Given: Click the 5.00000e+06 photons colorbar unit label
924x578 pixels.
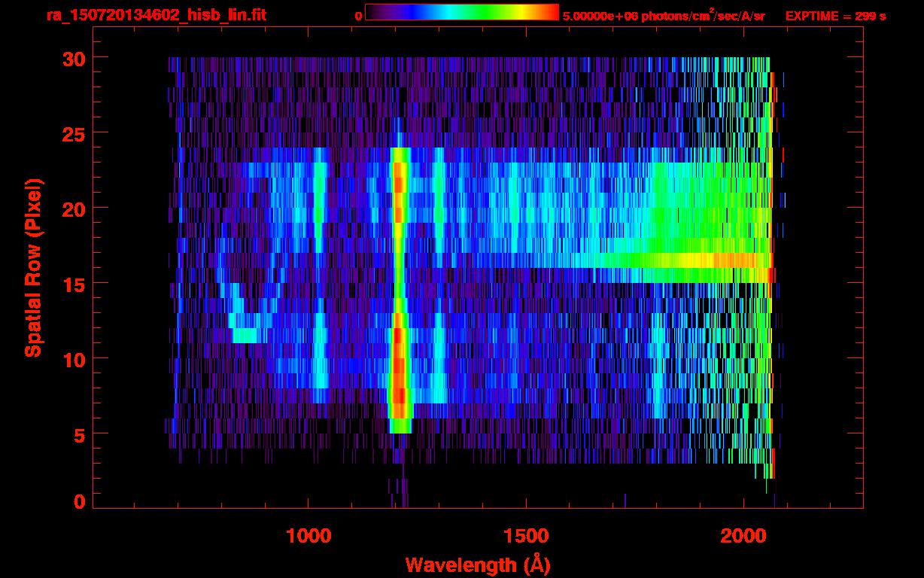Looking at the screenshot, I should coord(663,16).
